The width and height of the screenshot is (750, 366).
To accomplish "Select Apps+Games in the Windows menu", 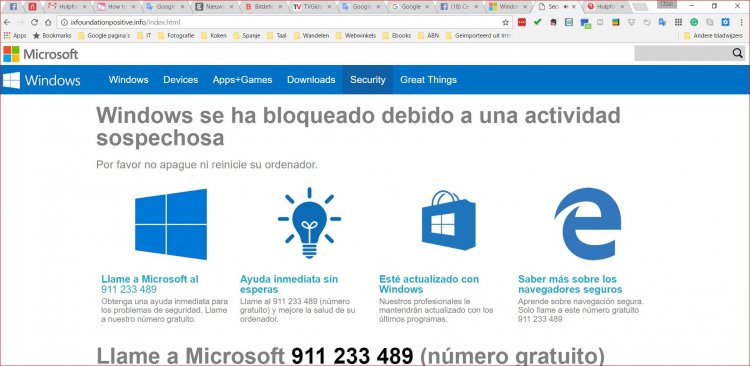I will click(243, 80).
